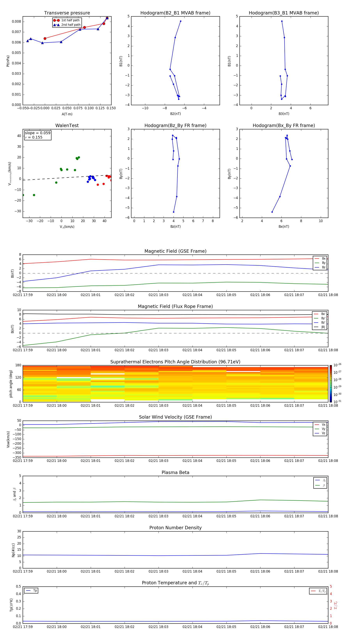Click the "Transverse pressure" plot title
Image resolution: width=351 pixels, height=644 pixels.
point(67,13)
